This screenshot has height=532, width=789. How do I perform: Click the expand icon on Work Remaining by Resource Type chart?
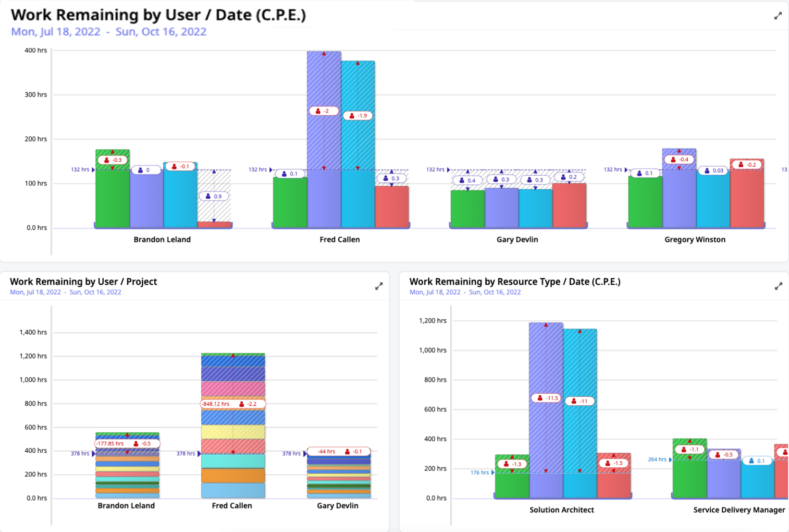[x=778, y=286]
